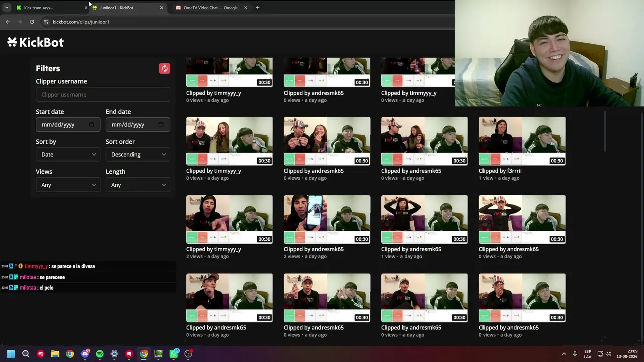This screenshot has height=362, width=644.
Task: Show hidden icons in system tray
Action: click(x=563, y=354)
